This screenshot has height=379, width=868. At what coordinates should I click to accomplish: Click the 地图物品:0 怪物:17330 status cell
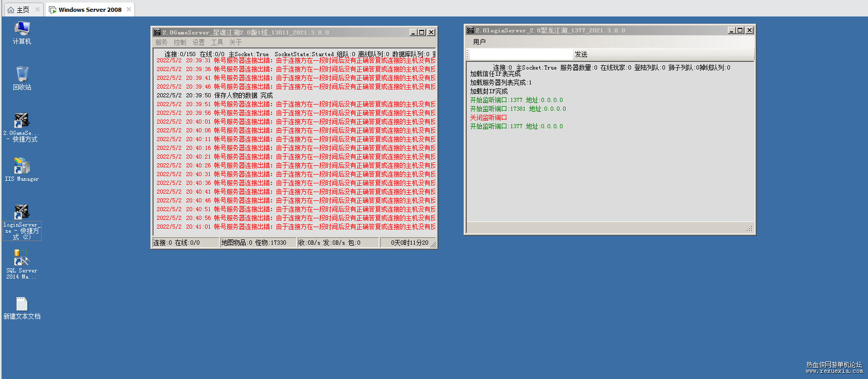[258, 243]
